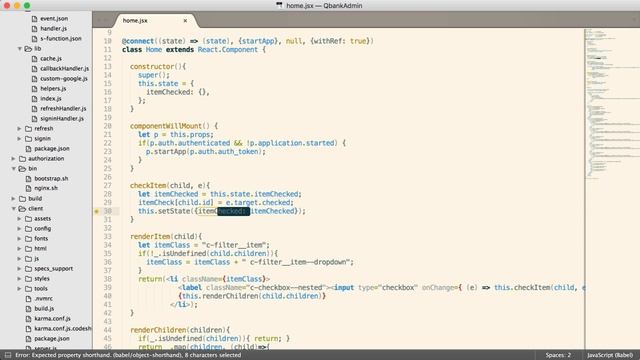Click the bootstrap.sh file icon
Image resolution: width=640 pixels, height=360 pixels.
coord(28,178)
